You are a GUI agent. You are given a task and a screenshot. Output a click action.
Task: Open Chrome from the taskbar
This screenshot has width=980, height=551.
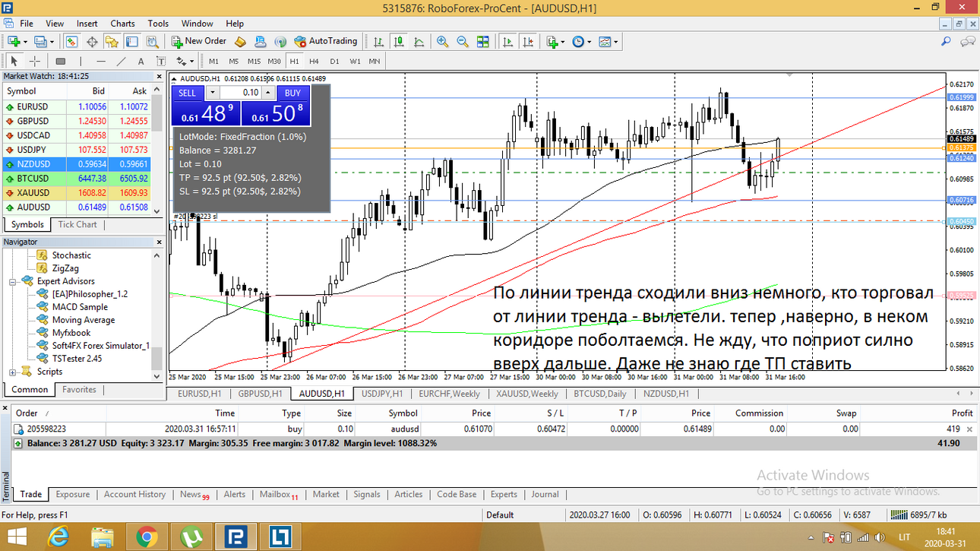147,537
